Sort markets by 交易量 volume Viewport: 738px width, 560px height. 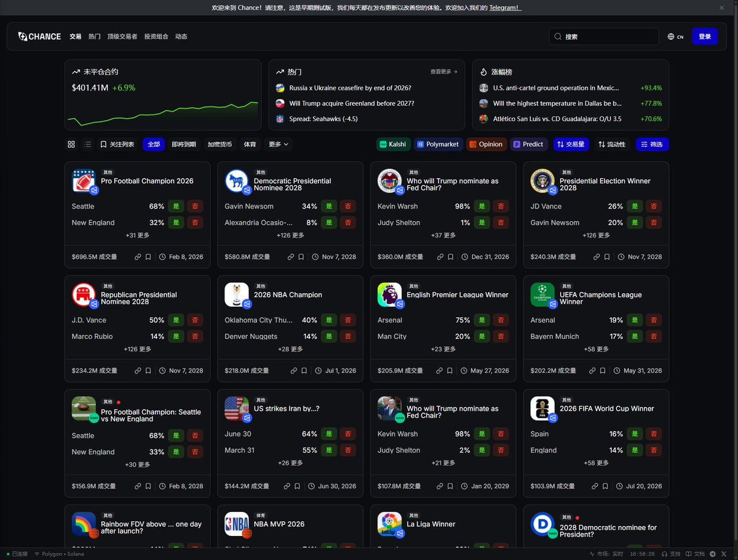click(x=570, y=144)
